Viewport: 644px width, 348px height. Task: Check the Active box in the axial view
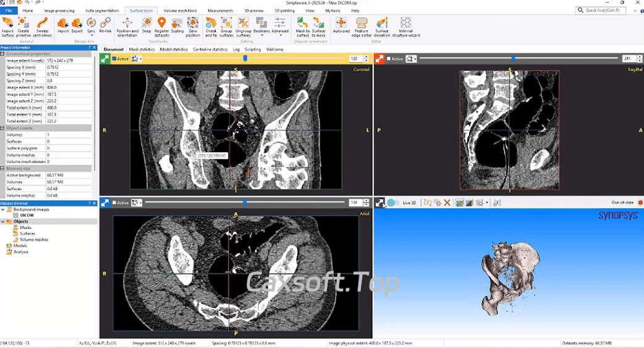point(115,203)
